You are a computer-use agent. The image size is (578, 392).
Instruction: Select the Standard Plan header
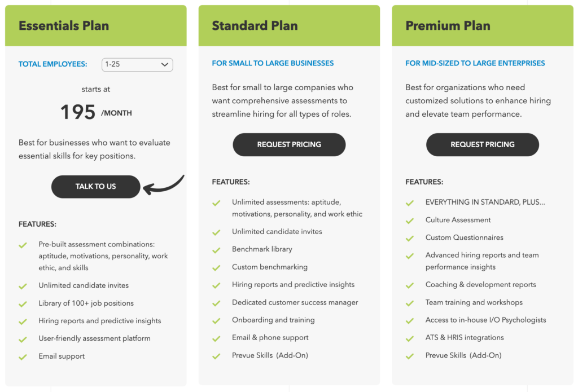[x=255, y=25]
